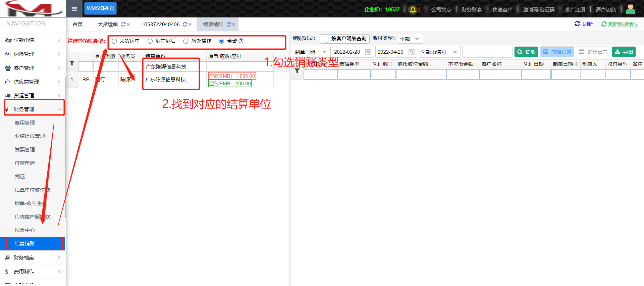
Task: Open the 付款申请号 search-field dropdown
Action: pyautogui.click(x=439, y=52)
